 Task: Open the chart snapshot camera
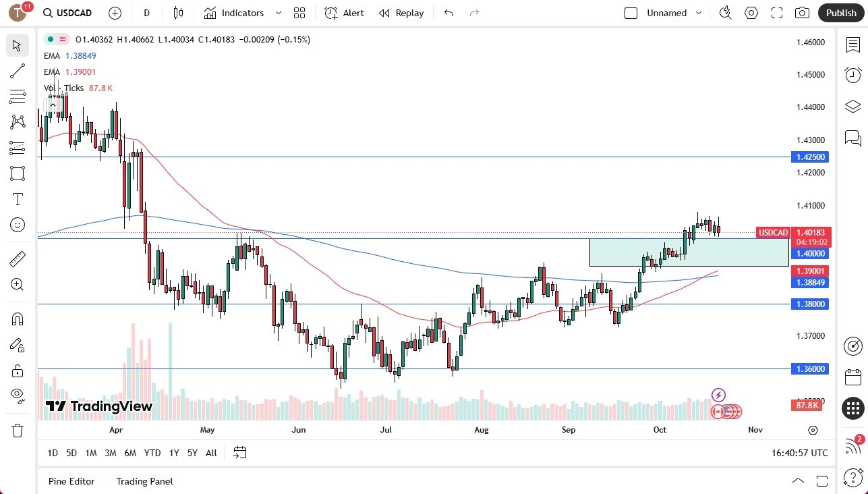point(801,13)
